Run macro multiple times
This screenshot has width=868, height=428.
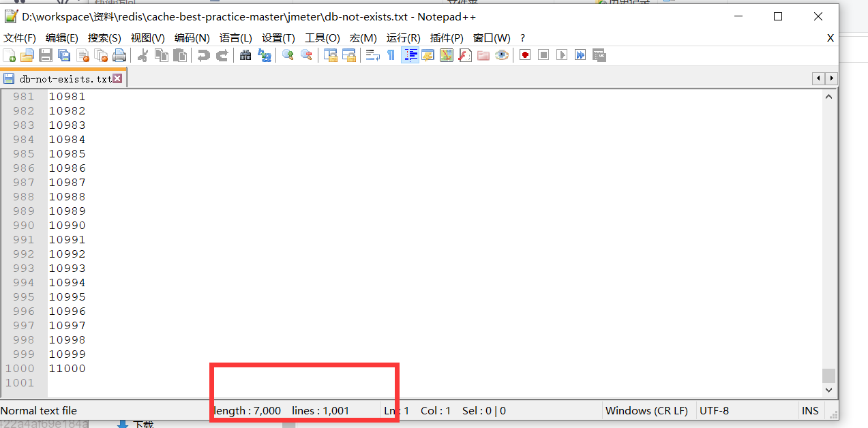pos(580,55)
